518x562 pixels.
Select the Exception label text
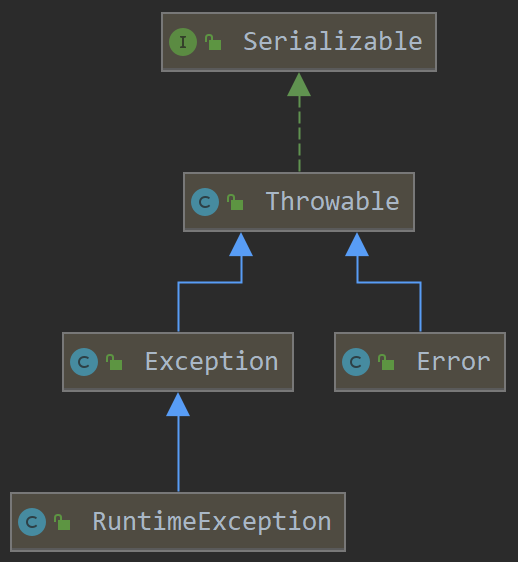pyautogui.click(x=212, y=362)
